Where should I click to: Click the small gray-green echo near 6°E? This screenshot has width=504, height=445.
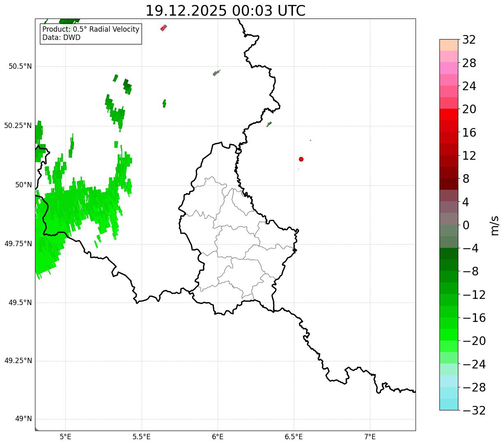point(216,73)
